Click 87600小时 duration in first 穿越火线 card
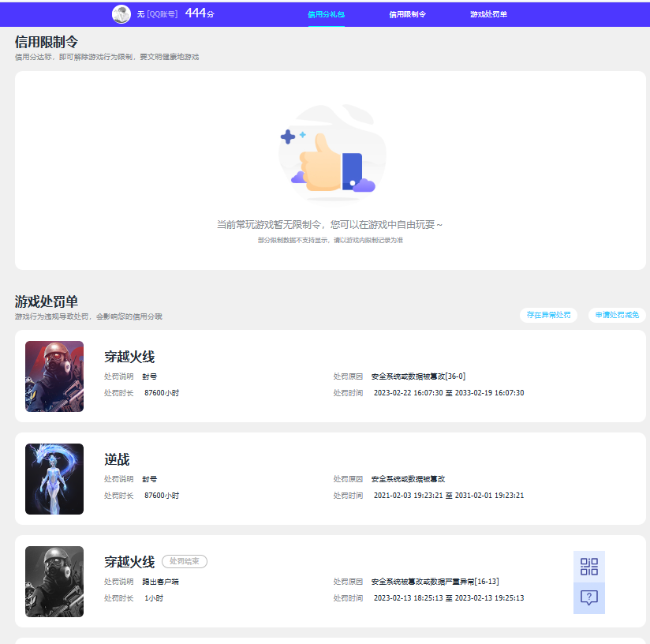The height and width of the screenshot is (644, 650). tap(162, 393)
